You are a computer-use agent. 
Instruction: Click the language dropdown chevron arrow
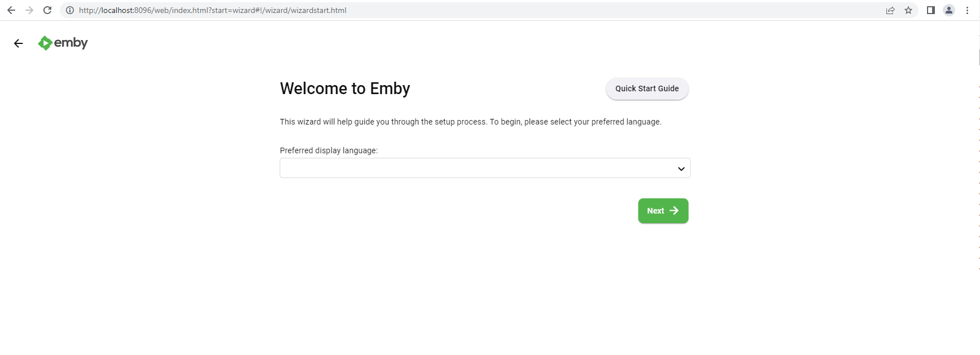click(681, 168)
